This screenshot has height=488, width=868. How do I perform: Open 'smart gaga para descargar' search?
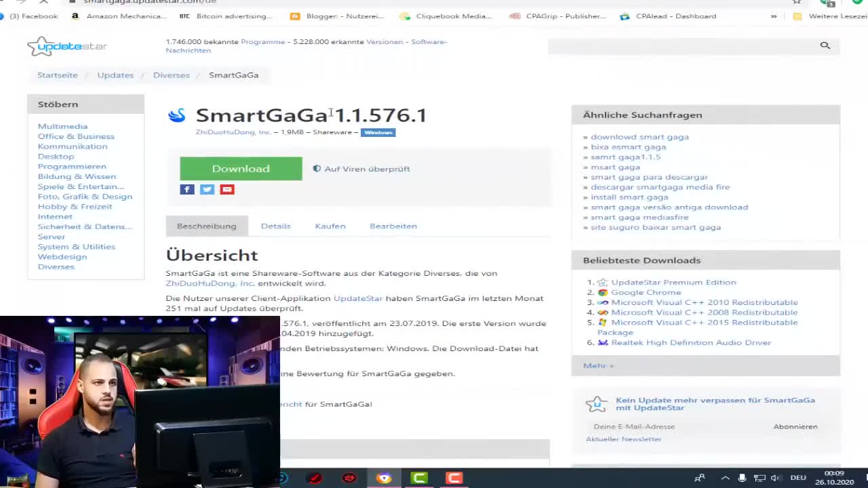point(649,177)
